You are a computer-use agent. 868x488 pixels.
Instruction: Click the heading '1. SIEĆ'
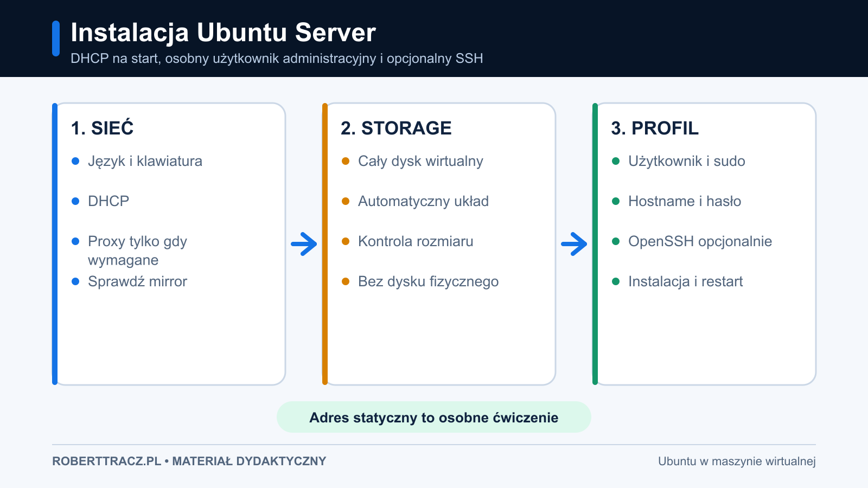pyautogui.click(x=102, y=128)
